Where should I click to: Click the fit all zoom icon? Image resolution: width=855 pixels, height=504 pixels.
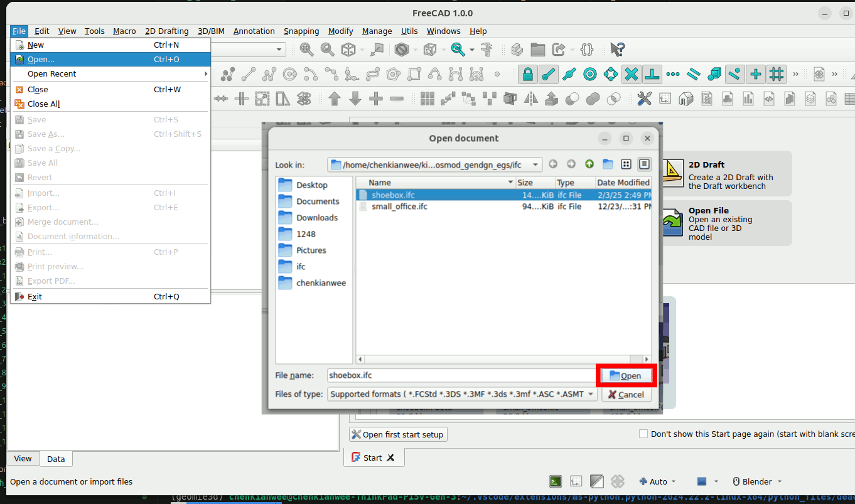tap(306, 50)
